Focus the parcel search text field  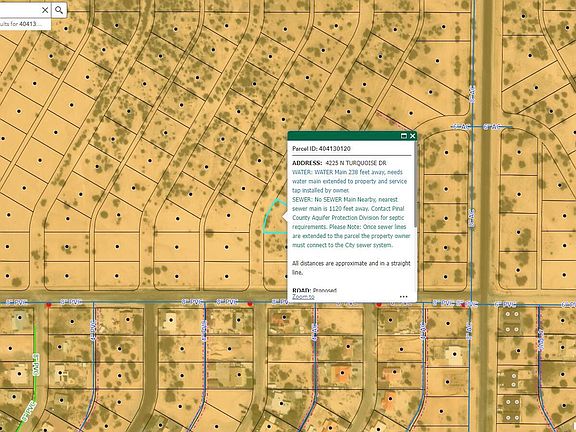[18, 10]
